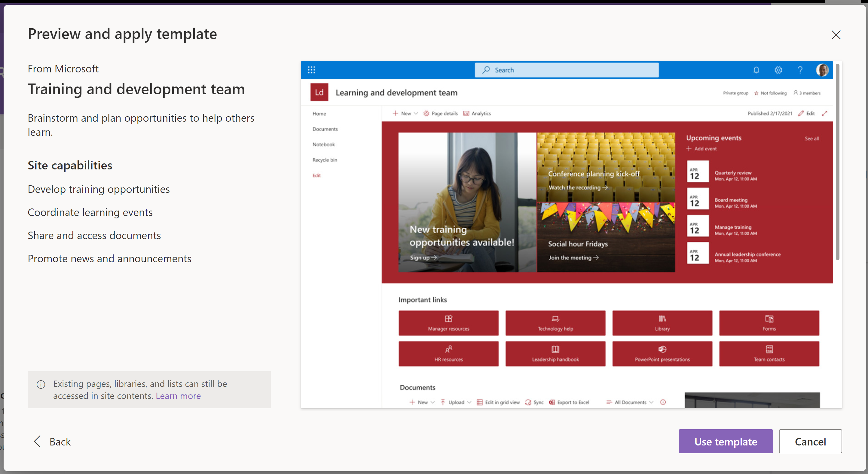The image size is (868, 474).
Task: Open the user profile avatar
Action: (822, 70)
